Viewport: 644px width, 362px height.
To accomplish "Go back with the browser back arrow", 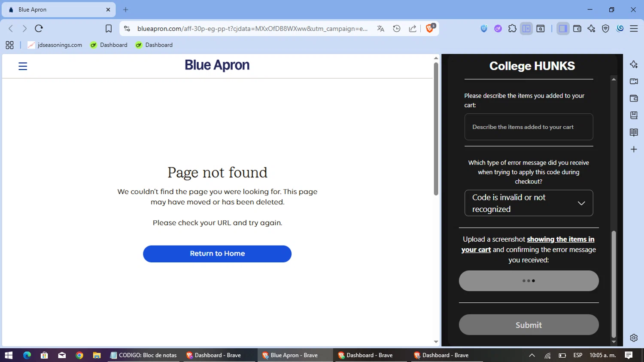I will coord(11,28).
